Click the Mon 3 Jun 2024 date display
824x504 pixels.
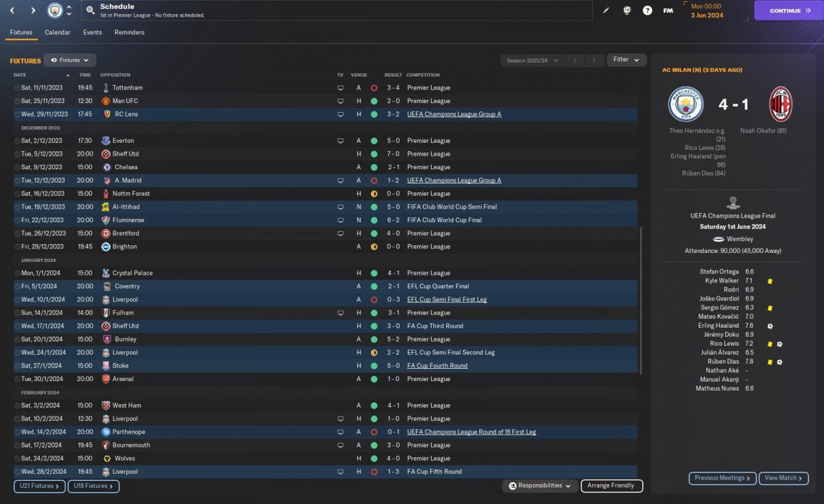click(706, 11)
